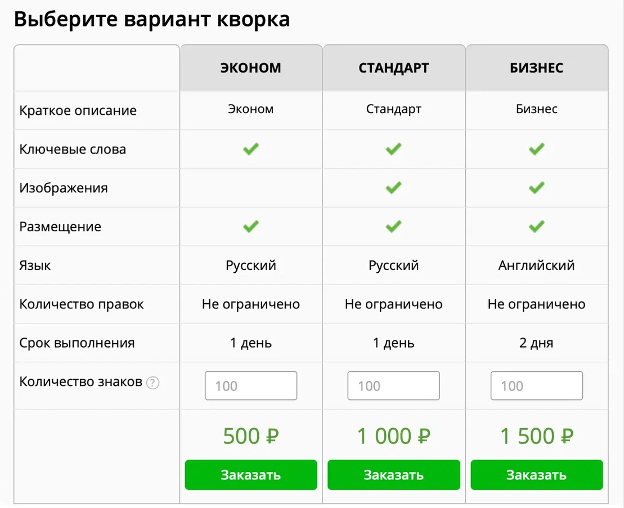Focus the Бизнес character count field

coord(537,386)
